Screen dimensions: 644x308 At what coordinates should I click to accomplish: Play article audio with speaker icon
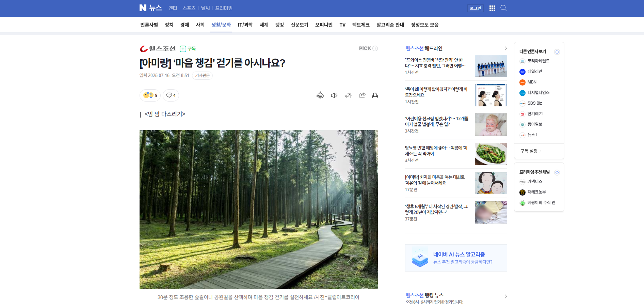334,95
